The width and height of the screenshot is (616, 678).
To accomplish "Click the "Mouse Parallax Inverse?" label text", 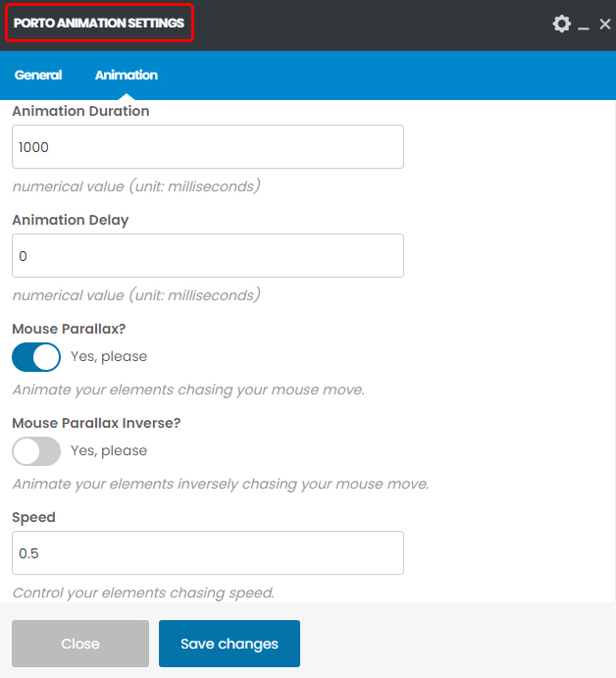I will click(96, 423).
